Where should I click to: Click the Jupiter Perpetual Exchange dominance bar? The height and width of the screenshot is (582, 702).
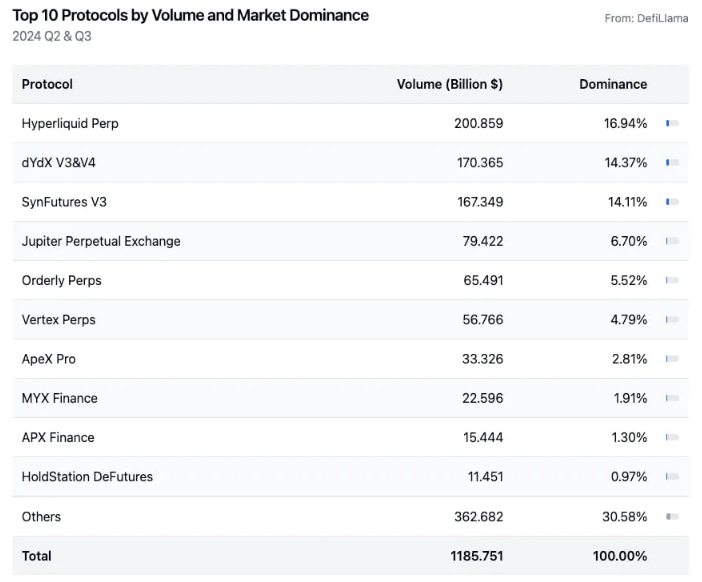pos(672,241)
